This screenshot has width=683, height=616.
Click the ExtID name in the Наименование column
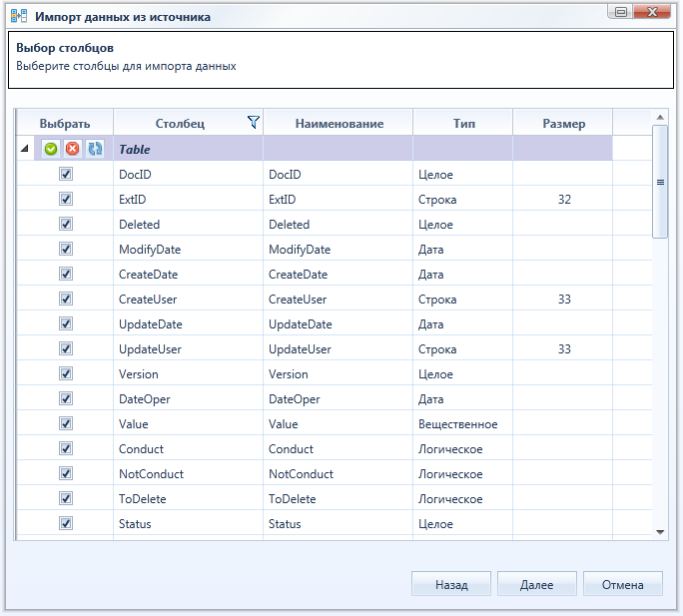pos(282,199)
